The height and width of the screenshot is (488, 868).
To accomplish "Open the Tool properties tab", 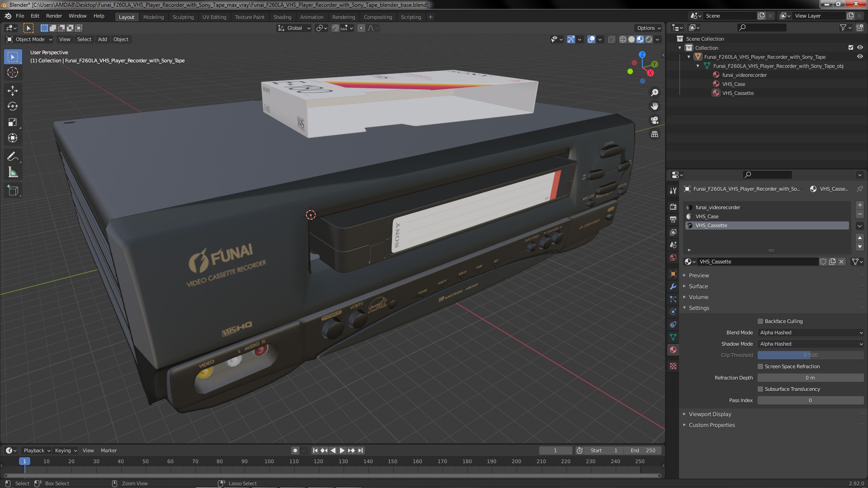I will (673, 192).
